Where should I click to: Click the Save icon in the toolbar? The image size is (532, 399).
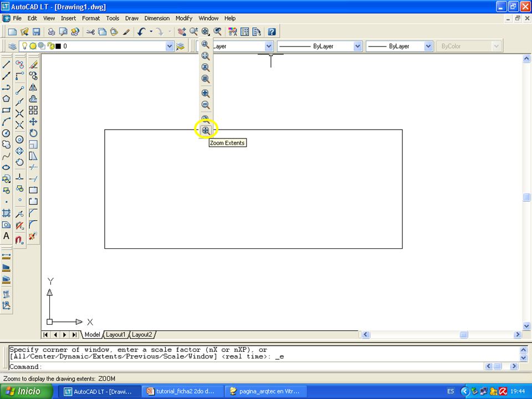37,32
